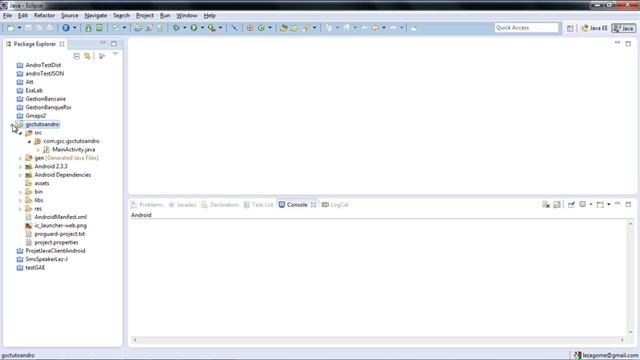The width and height of the screenshot is (640, 360).
Task: Open the New Java Class dropdown arrow
Action: (270, 28)
